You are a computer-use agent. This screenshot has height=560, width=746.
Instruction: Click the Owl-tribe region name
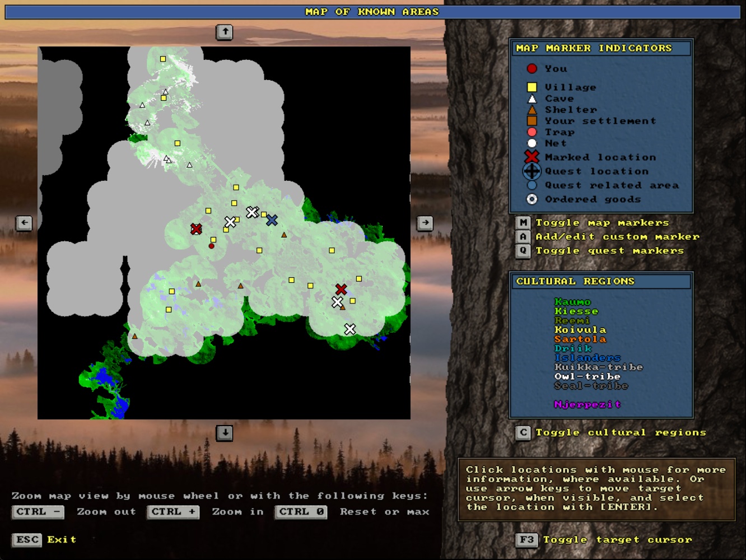588,376
